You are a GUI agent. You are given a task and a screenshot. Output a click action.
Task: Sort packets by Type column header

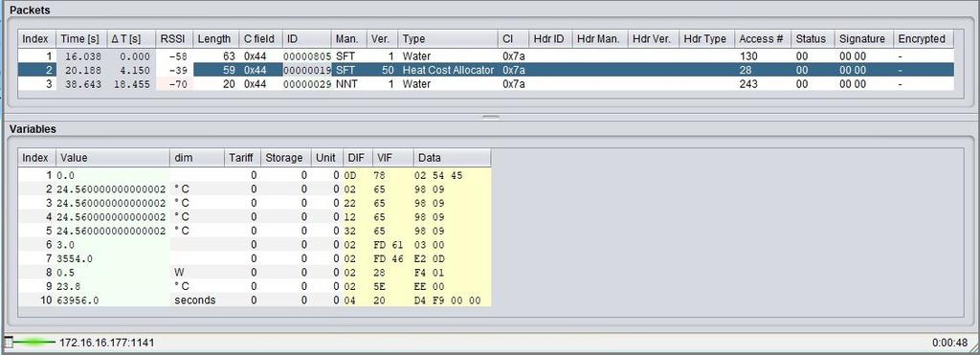click(x=448, y=38)
